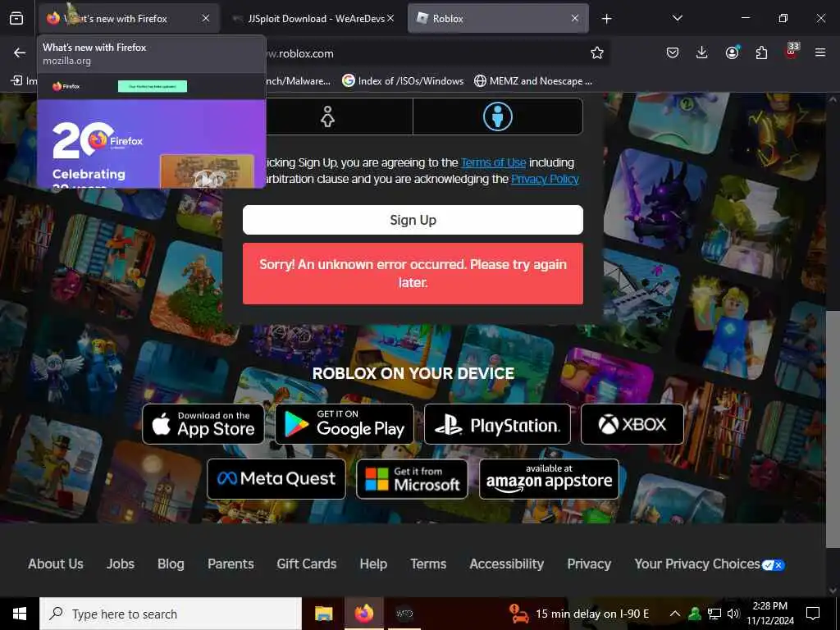Screen dimensions: 840x630
Task: Click the Type here to search box
Action: (x=171, y=614)
